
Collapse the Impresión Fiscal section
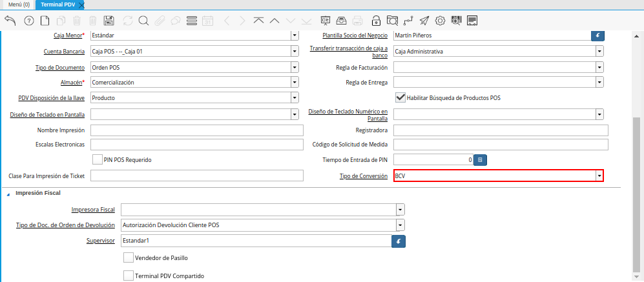[8, 194]
